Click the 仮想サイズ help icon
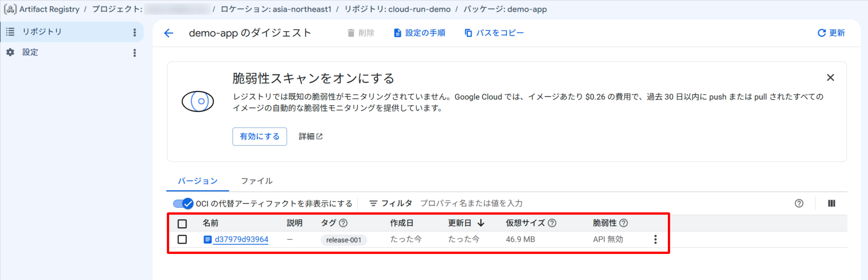Viewport: 868px width, 280px height. point(552,223)
